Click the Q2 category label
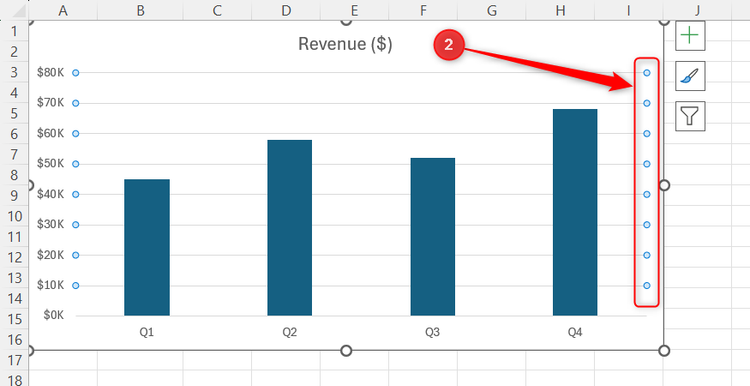 pos(289,332)
